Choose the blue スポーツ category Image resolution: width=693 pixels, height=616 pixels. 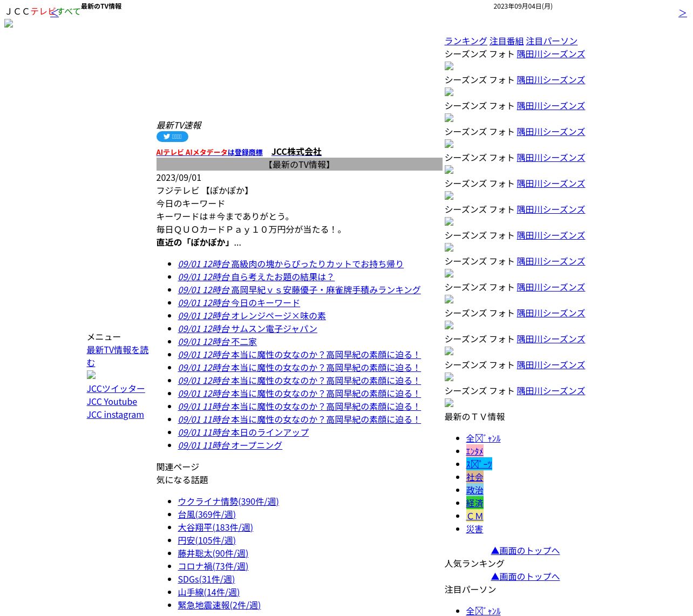point(479,464)
